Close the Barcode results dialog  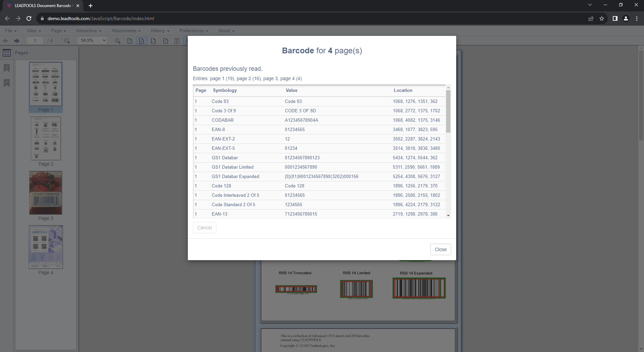(x=440, y=249)
